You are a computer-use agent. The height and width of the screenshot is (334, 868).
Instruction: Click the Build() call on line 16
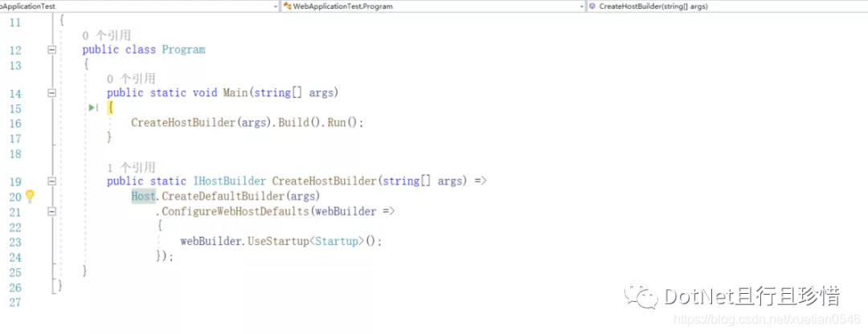pyautogui.click(x=299, y=122)
